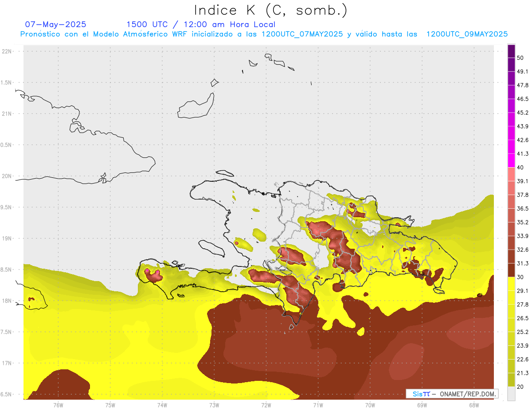Click the colorbar value '23.9'
This screenshot has height=411, width=532.
coord(523,345)
